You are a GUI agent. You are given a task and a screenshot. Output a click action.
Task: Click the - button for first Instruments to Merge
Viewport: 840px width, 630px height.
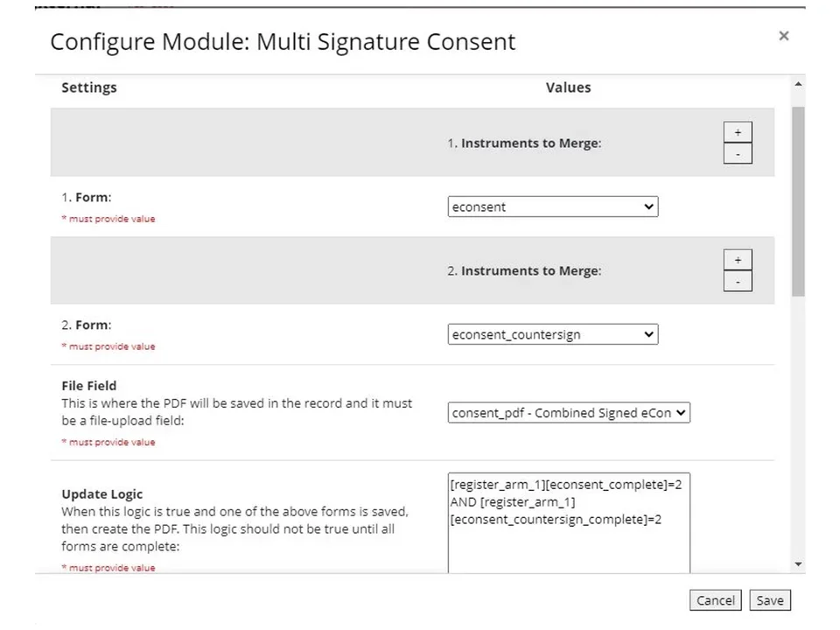[x=738, y=153]
